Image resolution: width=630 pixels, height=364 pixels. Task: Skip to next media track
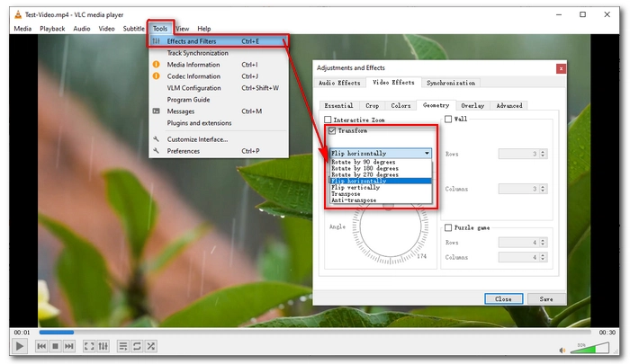click(x=69, y=346)
